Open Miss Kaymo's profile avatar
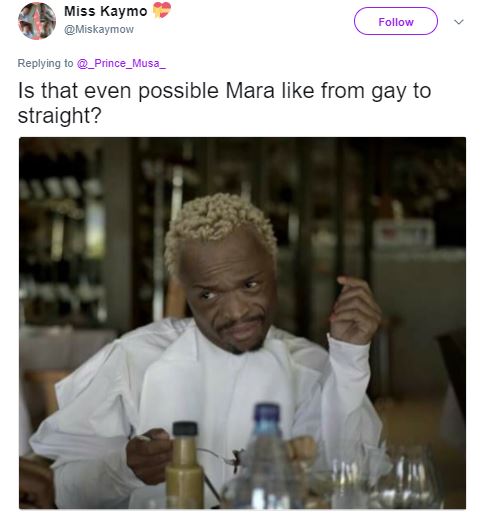Image resolution: width=494 pixels, height=523 pixels. [x=37, y=21]
